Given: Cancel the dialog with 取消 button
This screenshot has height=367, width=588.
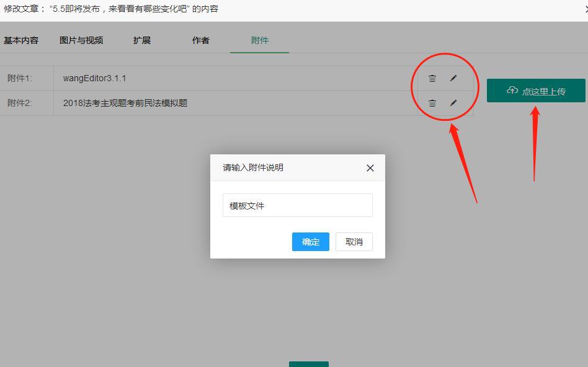Looking at the screenshot, I should pyautogui.click(x=354, y=242).
